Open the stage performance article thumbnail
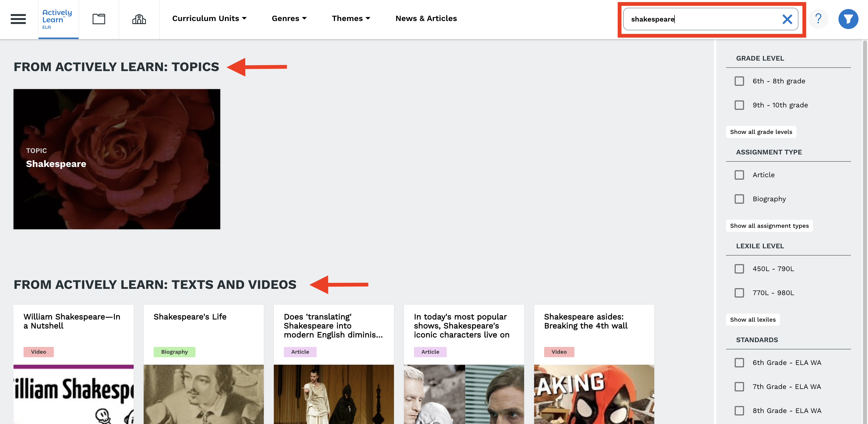Viewport: 868px width, 424px height. (334, 394)
